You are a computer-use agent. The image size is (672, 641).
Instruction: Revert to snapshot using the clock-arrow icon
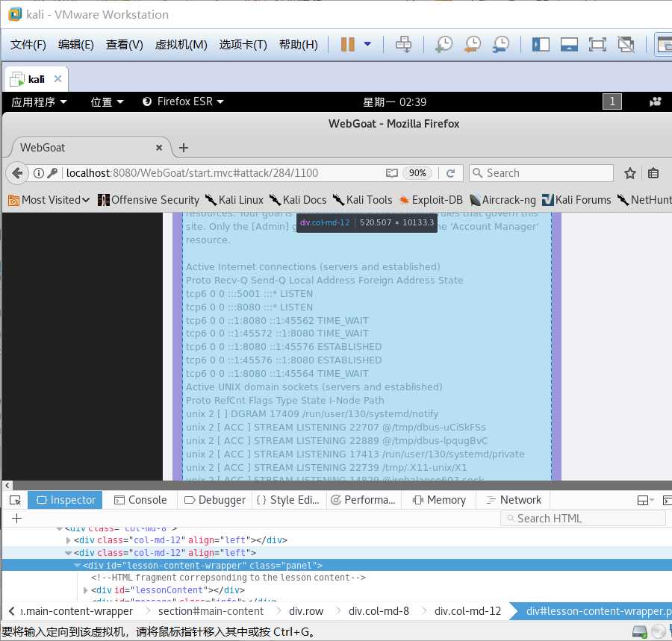pyautogui.click(x=473, y=44)
